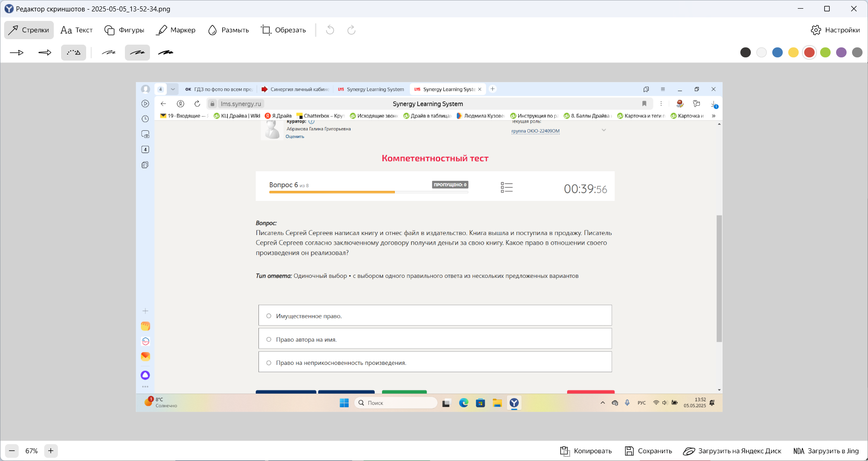Choose the thin straight arrow style
The image size is (868, 461).
point(17,53)
